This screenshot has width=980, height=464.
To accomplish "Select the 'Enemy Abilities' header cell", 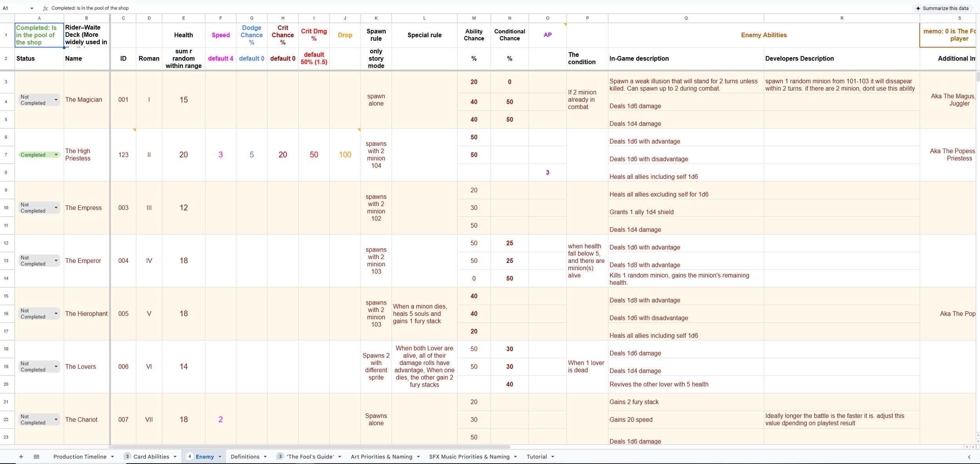I will click(x=764, y=35).
